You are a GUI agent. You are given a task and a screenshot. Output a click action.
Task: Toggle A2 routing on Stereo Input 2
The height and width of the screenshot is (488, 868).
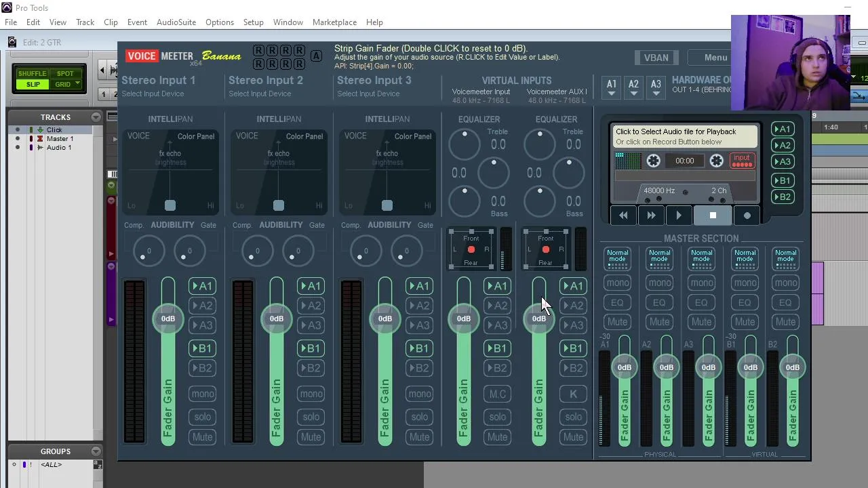click(x=311, y=306)
